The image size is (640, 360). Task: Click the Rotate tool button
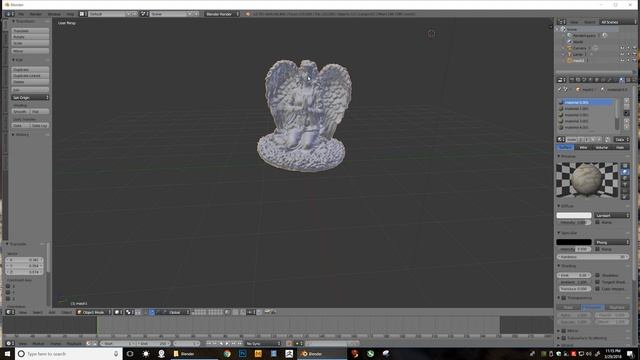point(30,37)
